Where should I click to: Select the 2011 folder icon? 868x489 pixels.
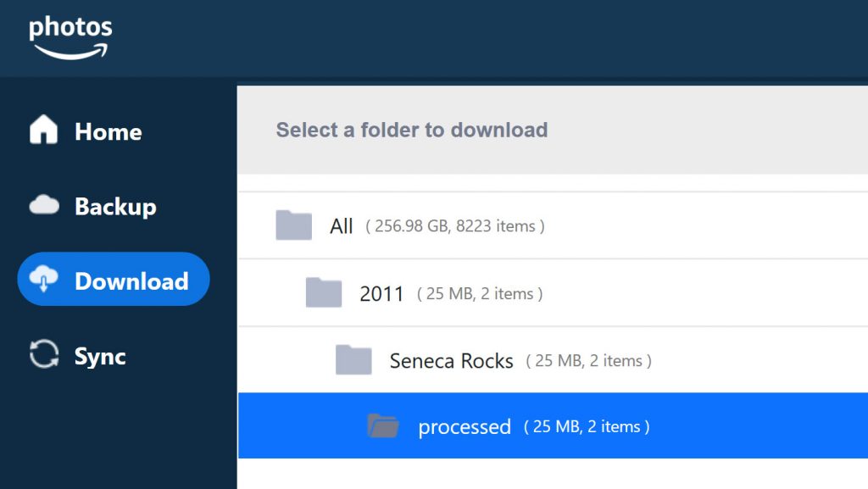click(x=323, y=293)
